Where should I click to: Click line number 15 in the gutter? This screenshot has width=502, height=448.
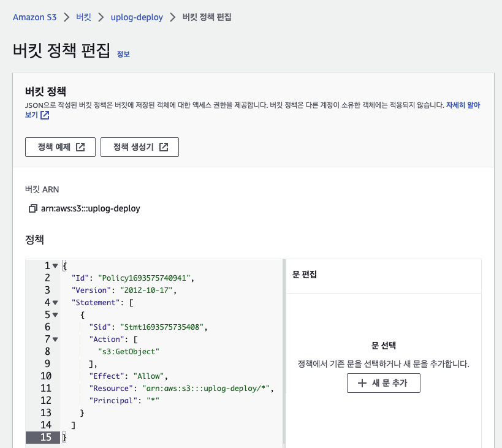click(46, 437)
